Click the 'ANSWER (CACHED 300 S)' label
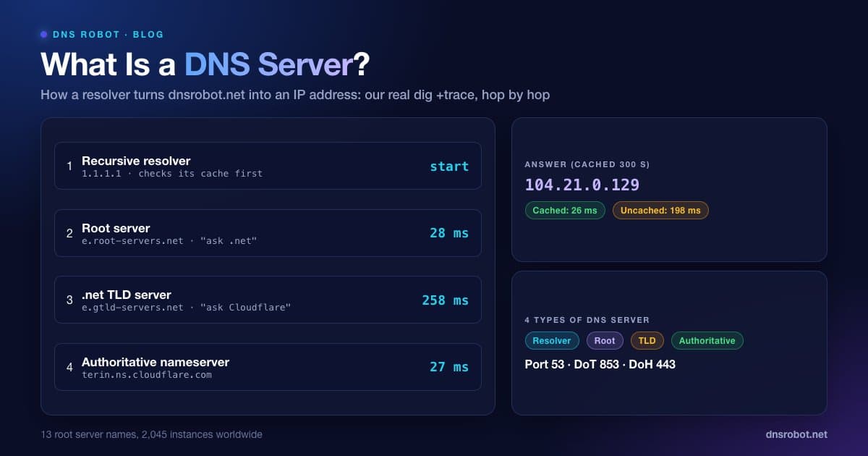 (587, 165)
